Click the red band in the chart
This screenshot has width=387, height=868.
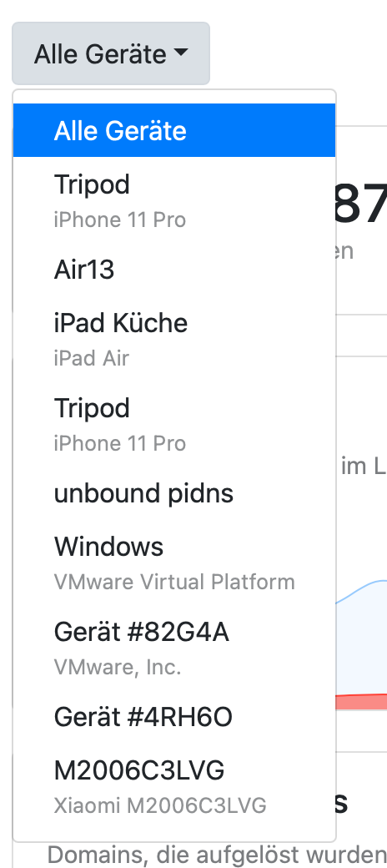coord(362,701)
